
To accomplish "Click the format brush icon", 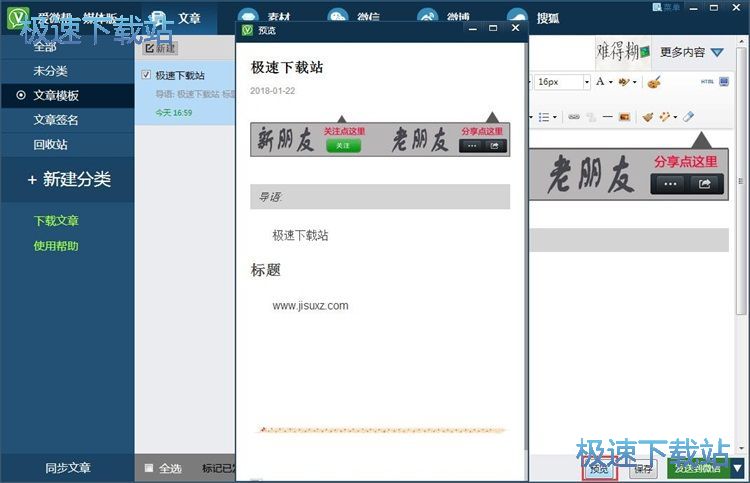I will click(x=648, y=117).
